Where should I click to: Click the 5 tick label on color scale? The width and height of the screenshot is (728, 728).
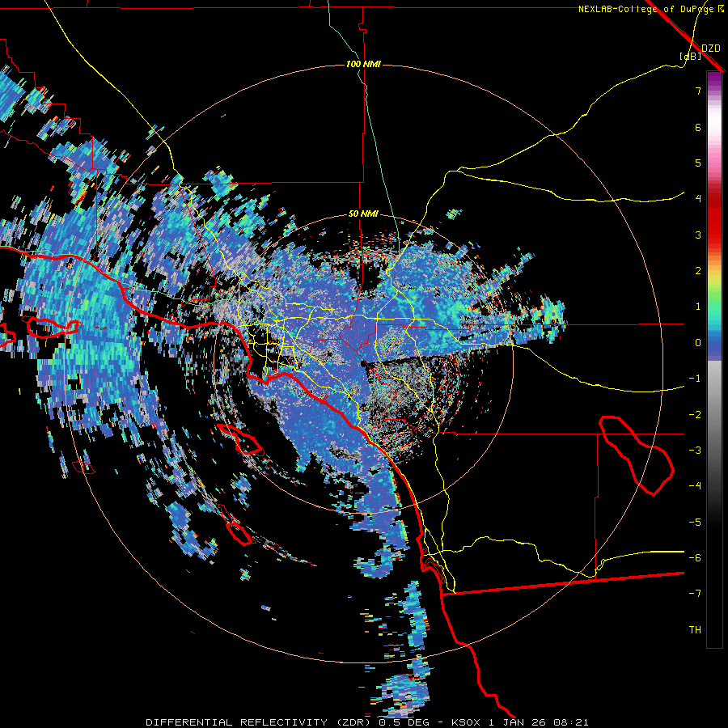pyautogui.click(x=698, y=163)
